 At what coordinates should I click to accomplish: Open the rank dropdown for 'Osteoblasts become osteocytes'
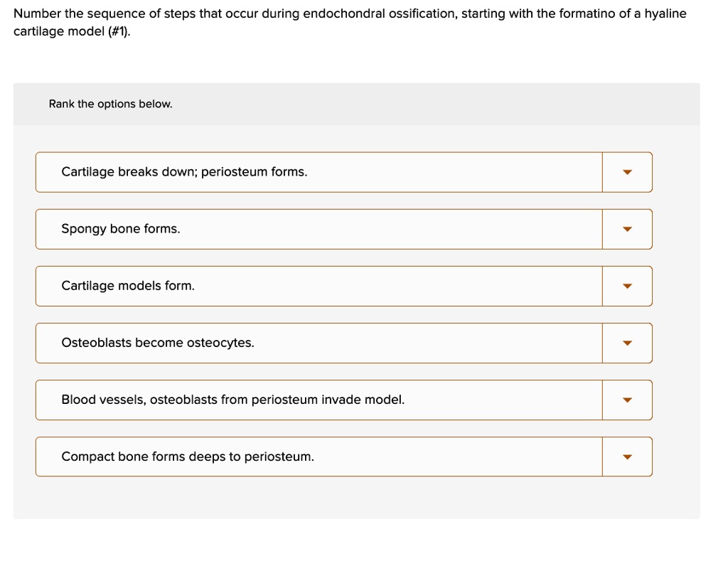pos(627,343)
